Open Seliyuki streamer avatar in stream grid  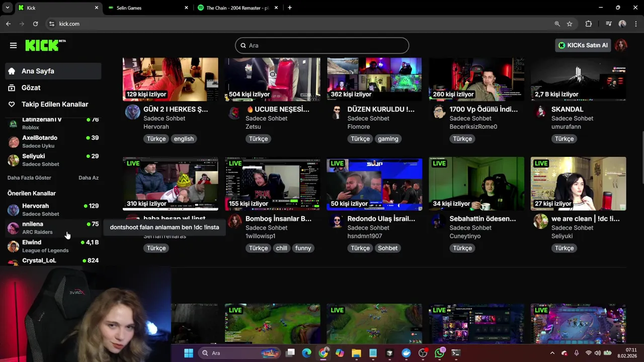pos(540,221)
